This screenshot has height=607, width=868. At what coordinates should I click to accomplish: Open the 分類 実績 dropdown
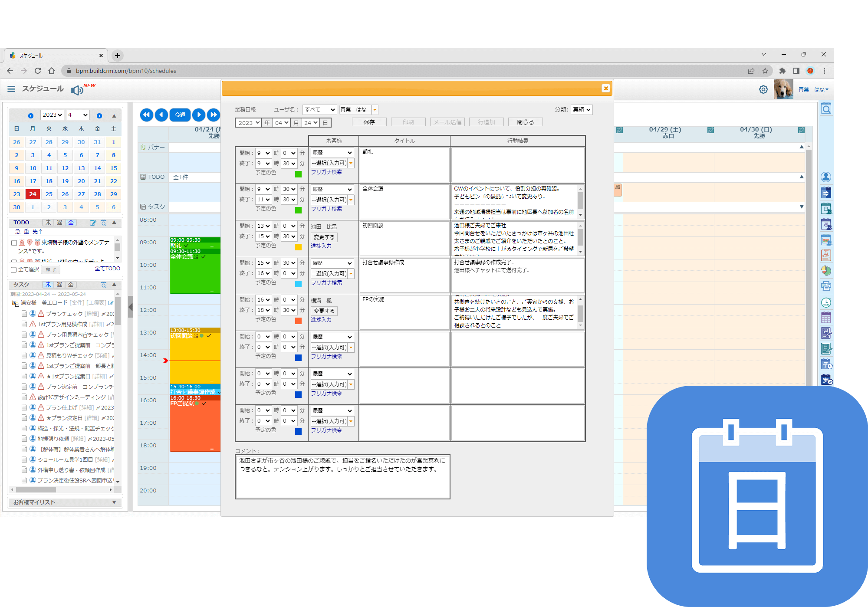582,110
